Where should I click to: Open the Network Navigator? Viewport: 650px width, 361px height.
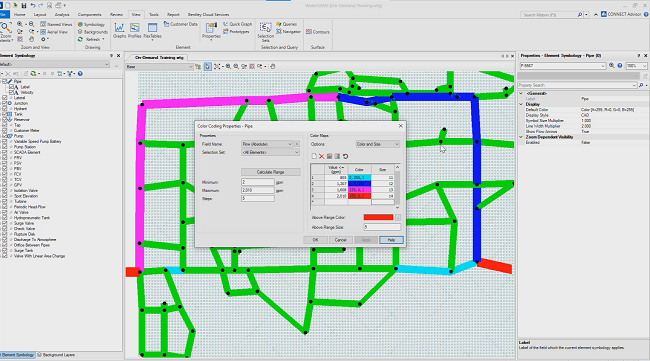point(288,32)
